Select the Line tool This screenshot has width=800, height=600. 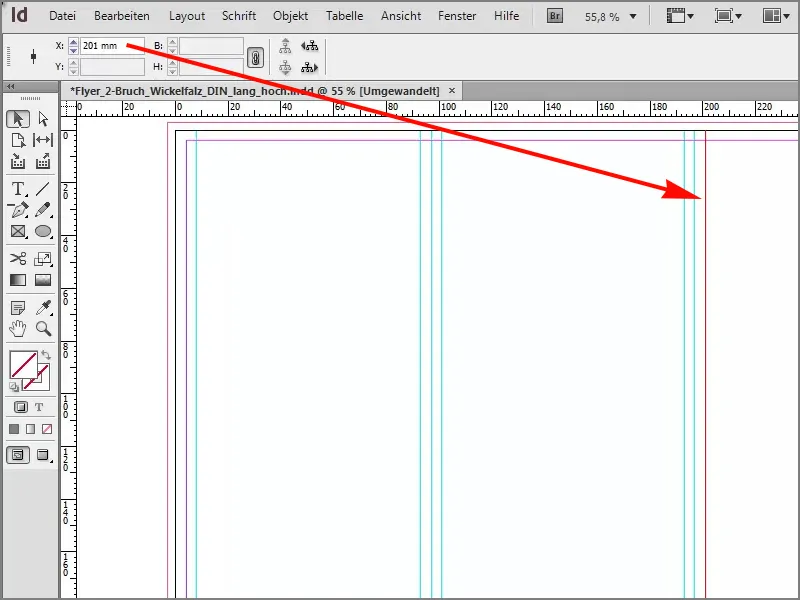(x=43, y=189)
